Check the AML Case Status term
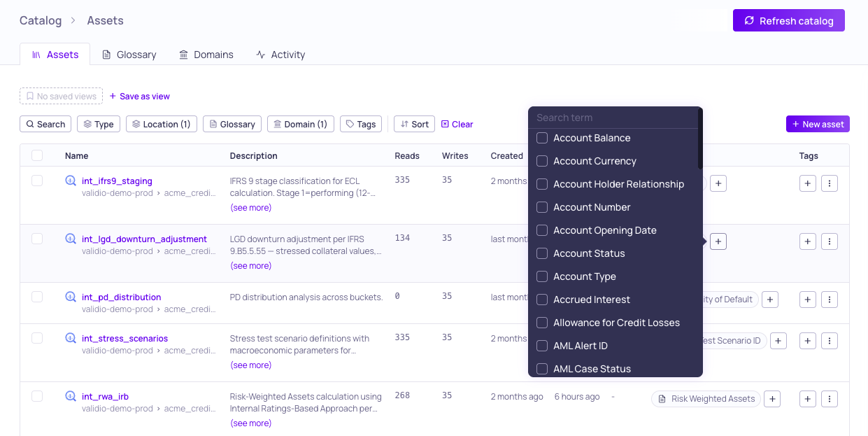The width and height of the screenshot is (868, 436). pos(542,369)
